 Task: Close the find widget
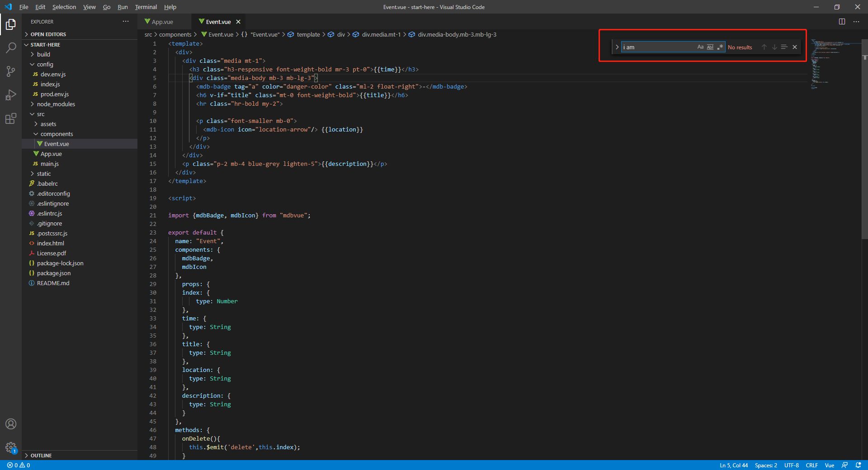795,47
